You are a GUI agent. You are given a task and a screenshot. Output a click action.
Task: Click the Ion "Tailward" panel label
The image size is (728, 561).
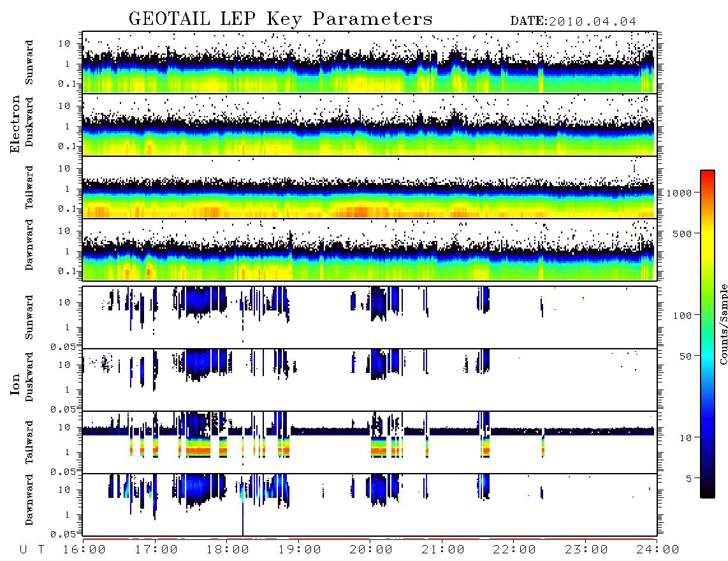pyautogui.click(x=29, y=442)
